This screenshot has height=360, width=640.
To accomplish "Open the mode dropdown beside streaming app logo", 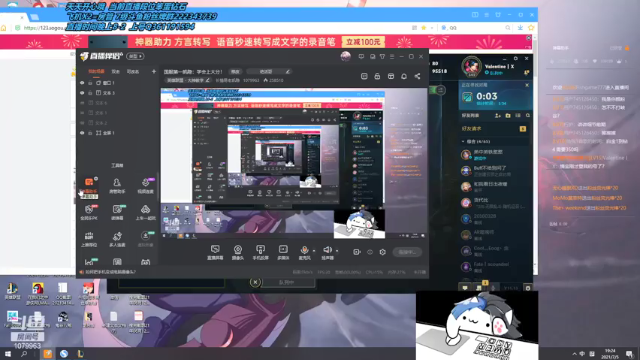I will pyautogui.click(x=135, y=56).
